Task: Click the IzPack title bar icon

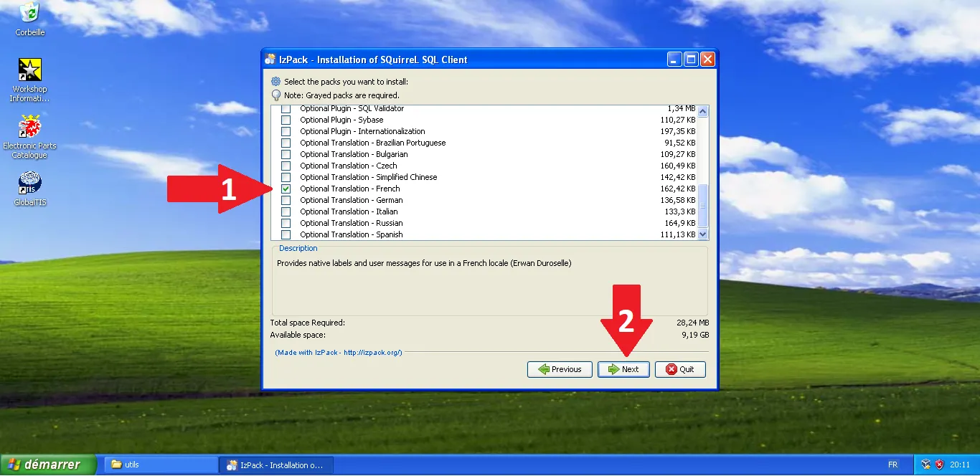Action: pyautogui.click(x=270, y=59)
